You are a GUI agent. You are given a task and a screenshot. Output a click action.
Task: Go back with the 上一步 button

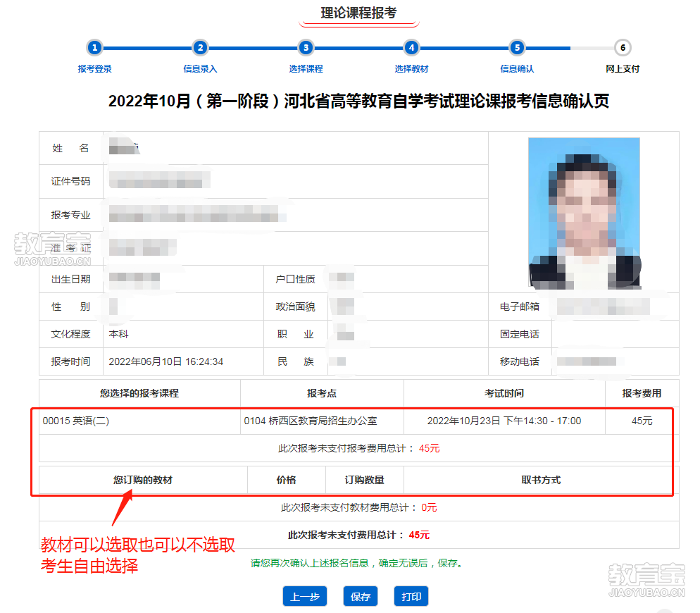point(305,597)
